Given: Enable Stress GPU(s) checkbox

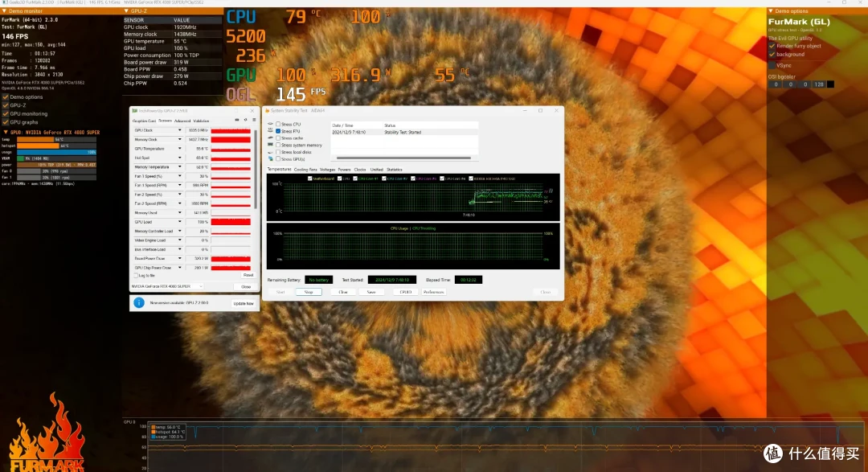Looking at the screenshot, I should (x=278, y=159).
